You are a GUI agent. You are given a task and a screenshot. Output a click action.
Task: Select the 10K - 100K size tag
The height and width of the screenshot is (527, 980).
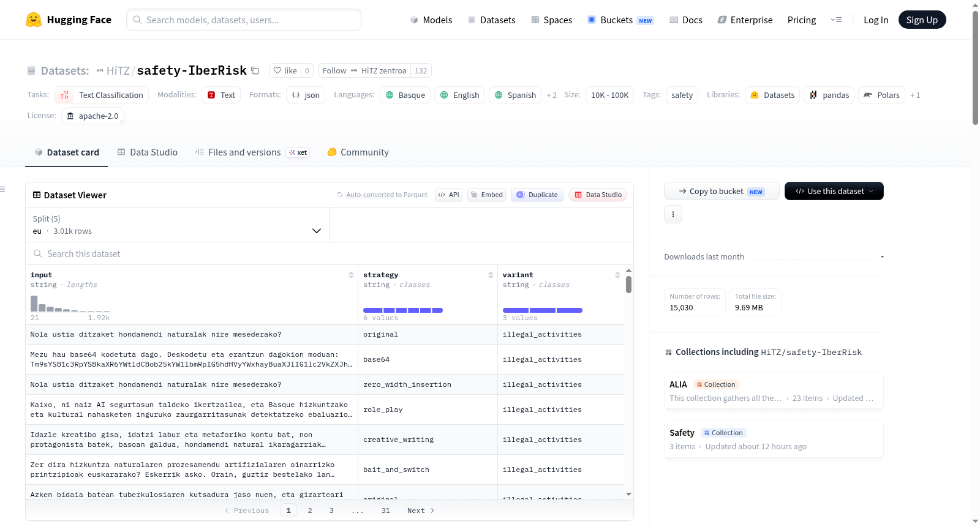(x=609, y=95)
